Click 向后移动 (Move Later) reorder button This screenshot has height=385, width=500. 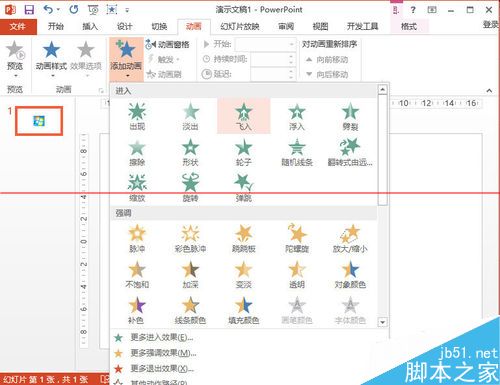(x=327, y=74)
